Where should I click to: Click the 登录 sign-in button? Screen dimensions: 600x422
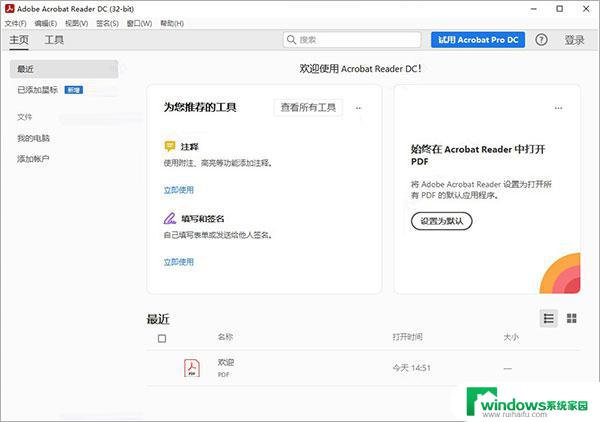[574, 40]
